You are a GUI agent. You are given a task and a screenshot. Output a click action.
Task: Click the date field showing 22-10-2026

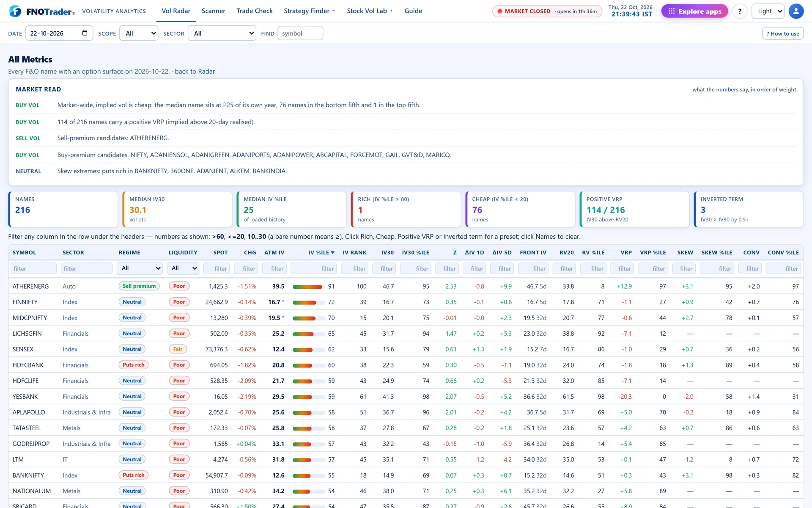coord(59,33)
